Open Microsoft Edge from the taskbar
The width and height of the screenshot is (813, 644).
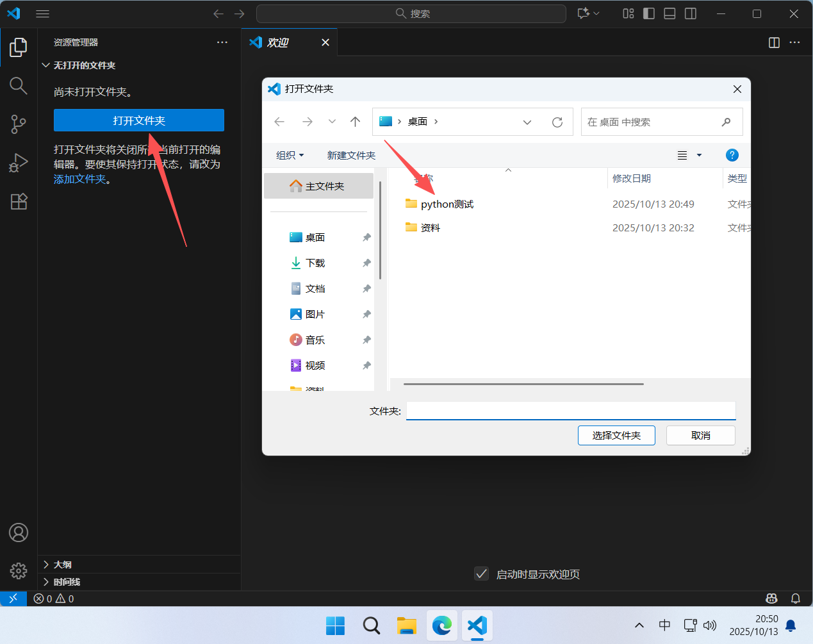pyautogui.click(x=441, y=625)
